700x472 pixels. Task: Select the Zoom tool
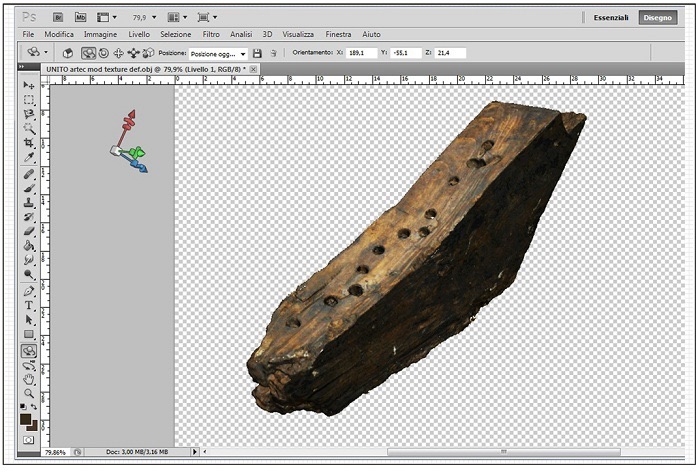click(29, 394)
